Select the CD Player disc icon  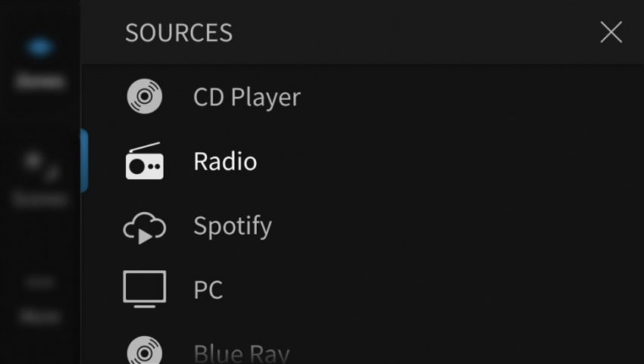(x=144, y=97)
